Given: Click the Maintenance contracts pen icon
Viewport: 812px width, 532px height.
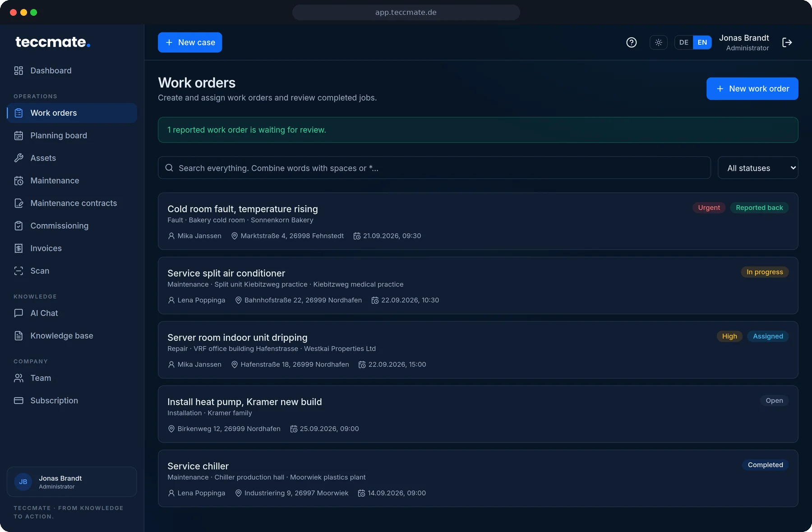Looking at the screenshot, I should click(18, 203).
